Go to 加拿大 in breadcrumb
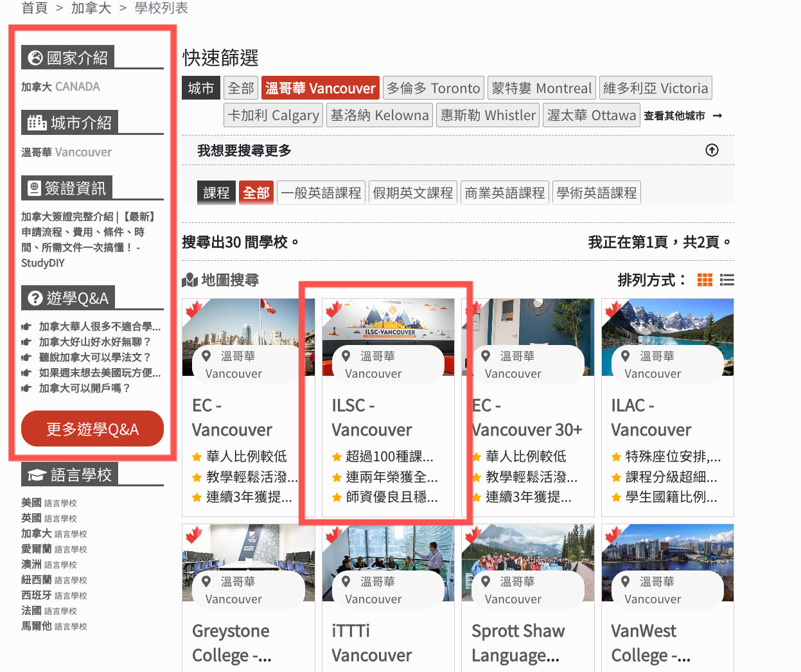The width and height of the screenshot is (801, 672). pos(91,8)
